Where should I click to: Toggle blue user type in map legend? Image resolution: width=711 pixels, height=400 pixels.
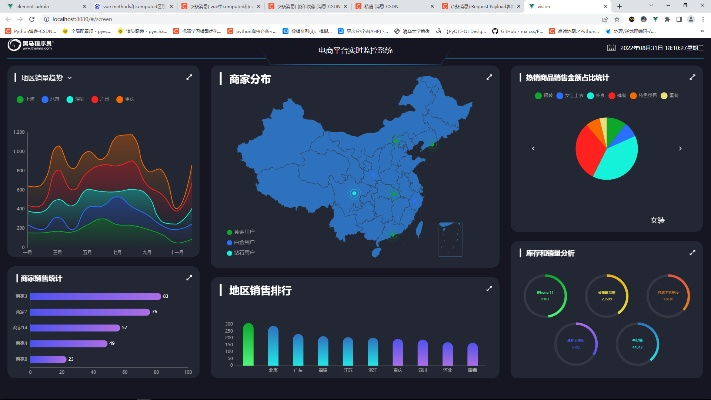[x=241, y=243]
